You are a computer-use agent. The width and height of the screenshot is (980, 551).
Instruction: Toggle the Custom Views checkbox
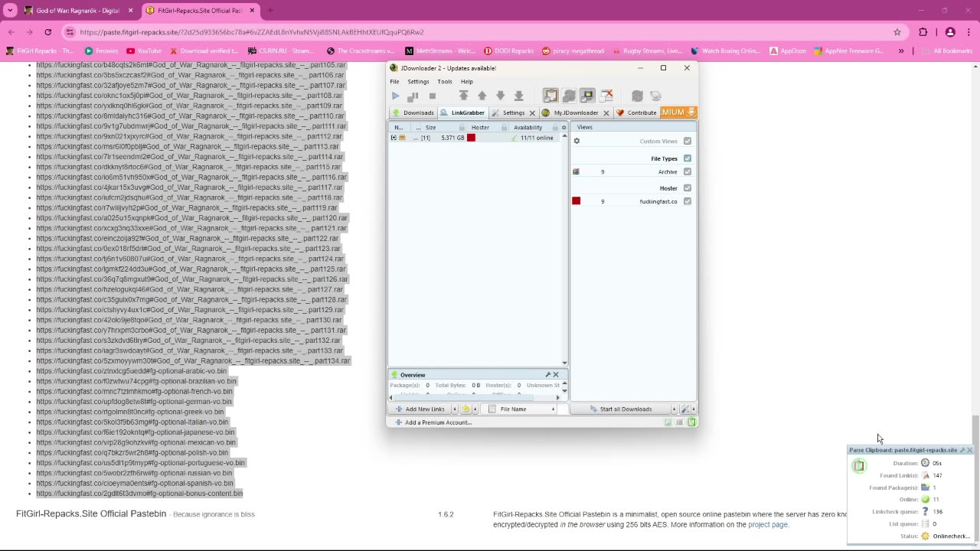pos(688,141)
